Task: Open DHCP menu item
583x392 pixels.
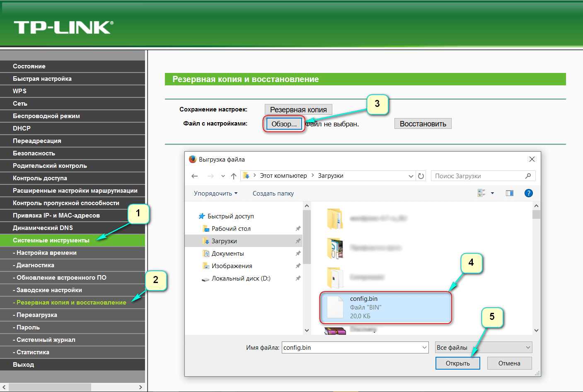Action: tap(73, 128)
